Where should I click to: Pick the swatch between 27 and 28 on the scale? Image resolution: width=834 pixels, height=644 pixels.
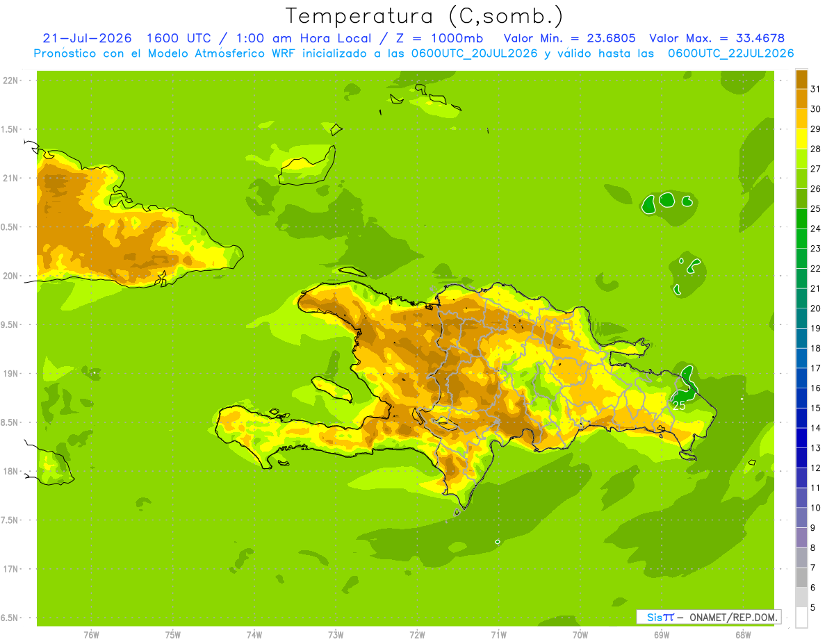801,158
